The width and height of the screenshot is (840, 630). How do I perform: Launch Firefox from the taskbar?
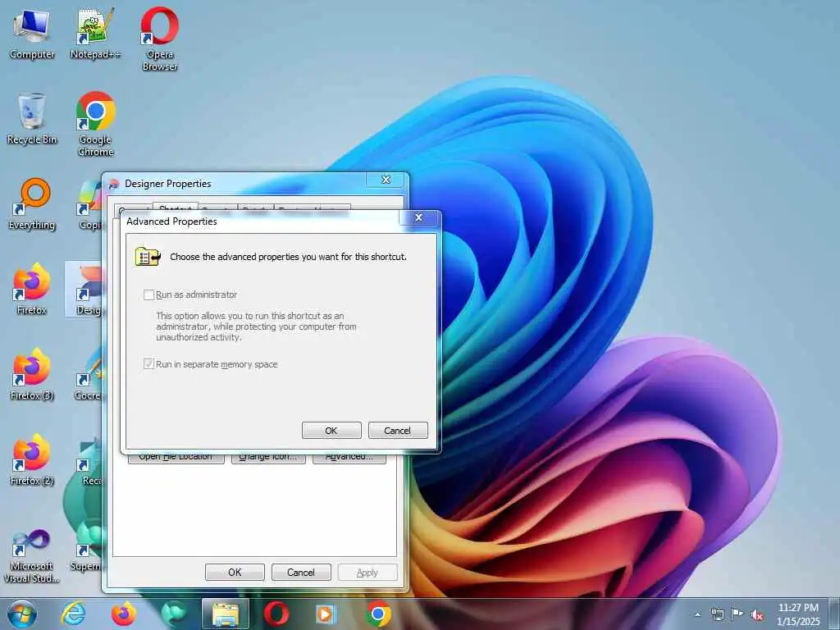click(123, 614)
